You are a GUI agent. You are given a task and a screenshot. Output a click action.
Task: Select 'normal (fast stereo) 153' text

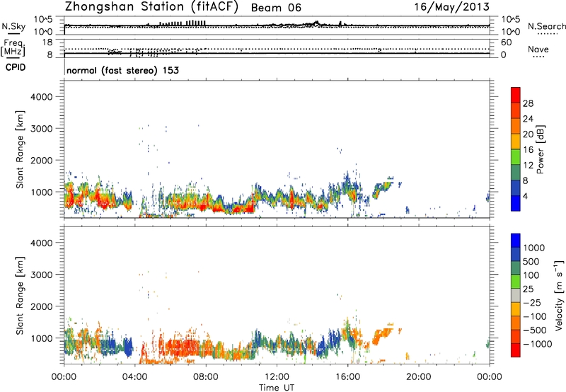(x=122, y=70)
